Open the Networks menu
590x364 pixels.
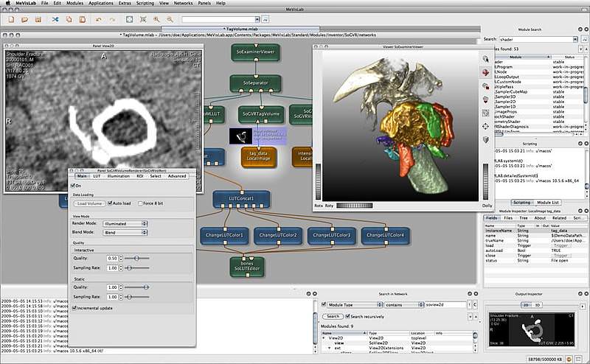point(183,3)
